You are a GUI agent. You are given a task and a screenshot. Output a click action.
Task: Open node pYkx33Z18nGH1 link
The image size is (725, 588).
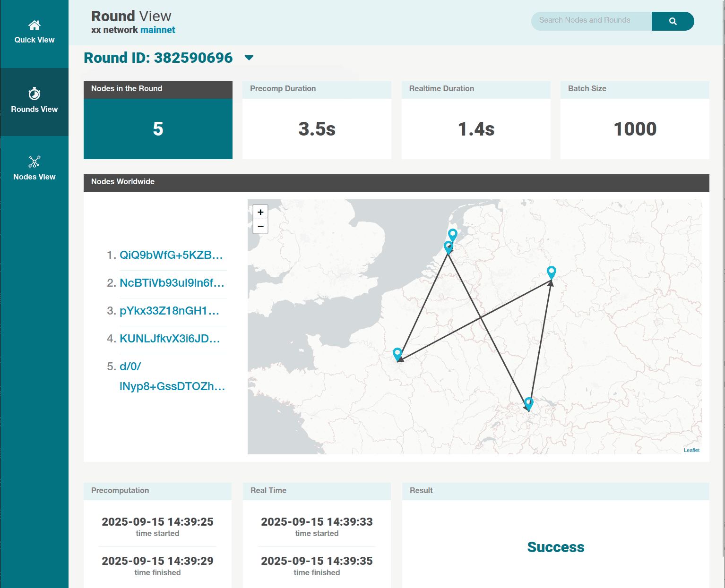coord(169,311)
